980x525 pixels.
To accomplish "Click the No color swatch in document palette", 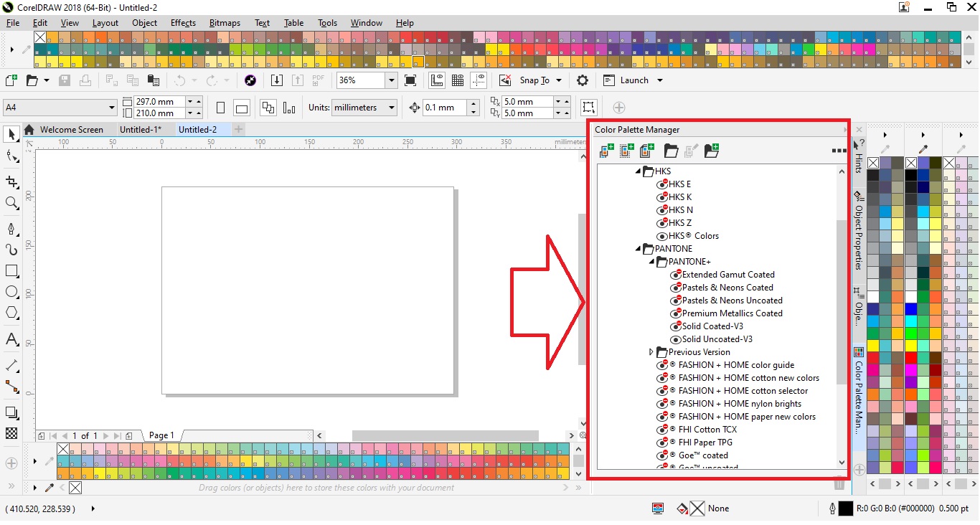I will coord(75,488).
